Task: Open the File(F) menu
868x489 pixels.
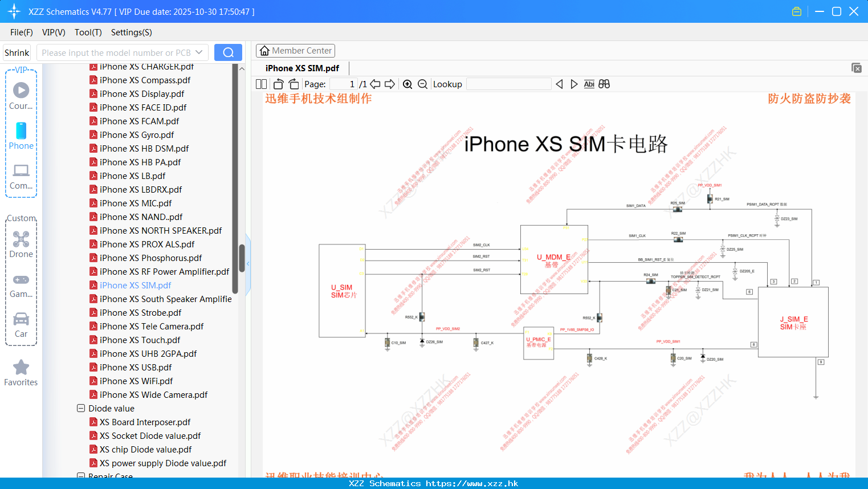Action: click(x=22, y=32)
